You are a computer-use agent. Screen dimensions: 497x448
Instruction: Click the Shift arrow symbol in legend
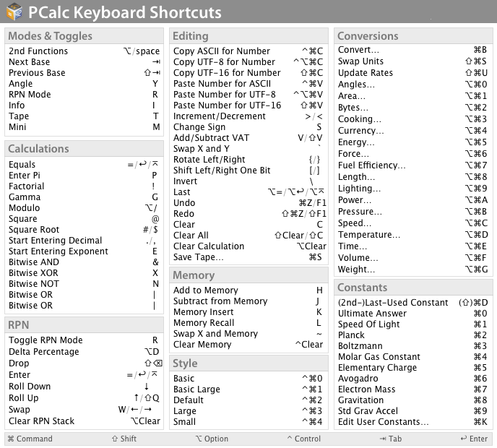(x=114, y=439)
